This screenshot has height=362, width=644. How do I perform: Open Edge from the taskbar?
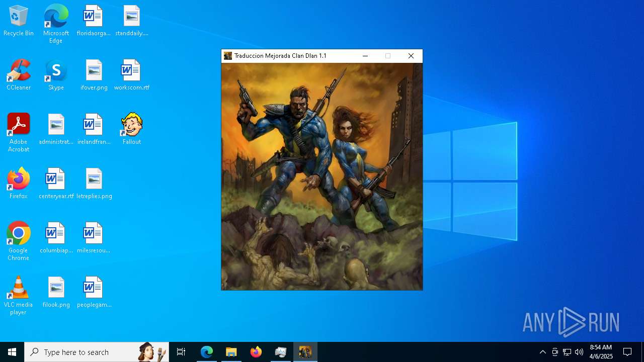(207, 352)
